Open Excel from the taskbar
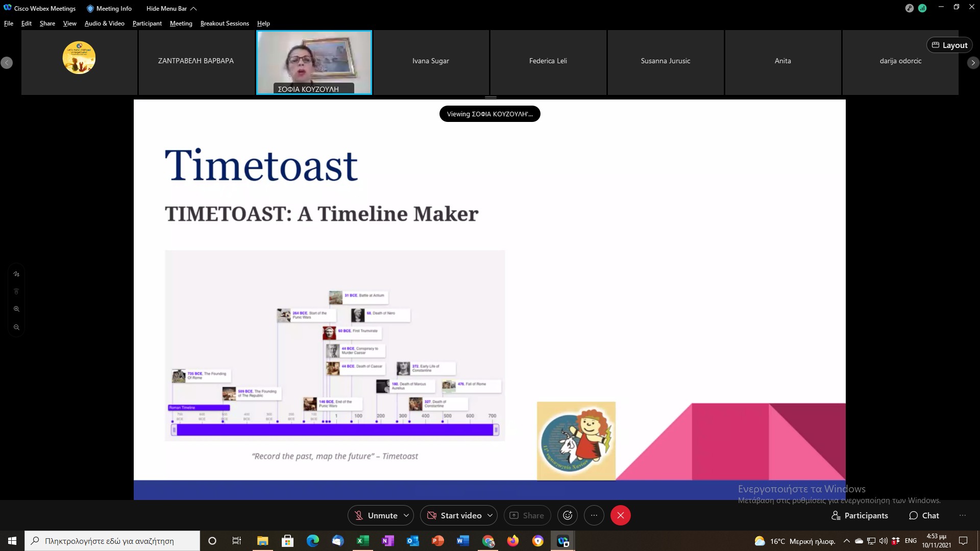 pos(362,541)
